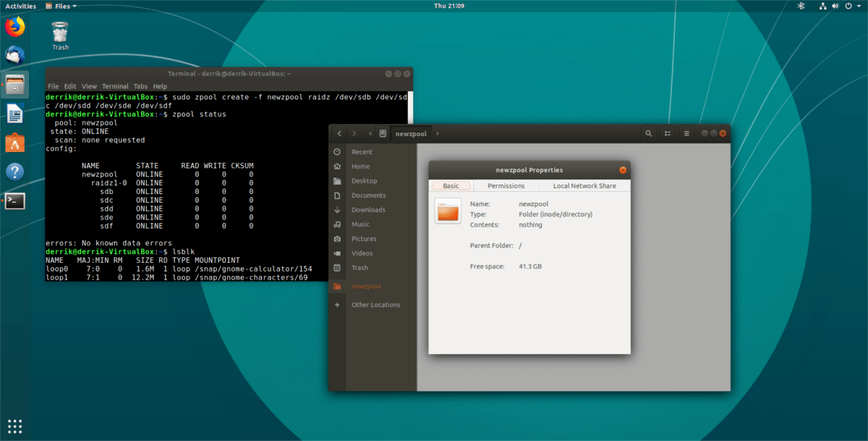Switch to the Permissions tab

click(506, 186)
